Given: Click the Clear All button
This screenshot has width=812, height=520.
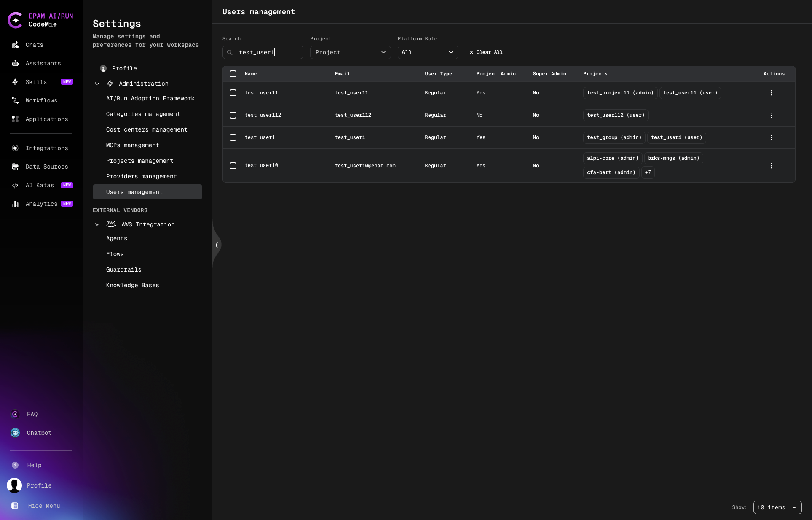Looking at the screenshot, I should click(485, 52).
